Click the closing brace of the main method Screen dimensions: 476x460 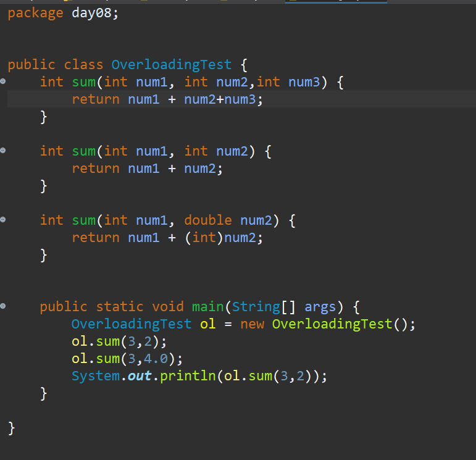(x=44, y=394)
